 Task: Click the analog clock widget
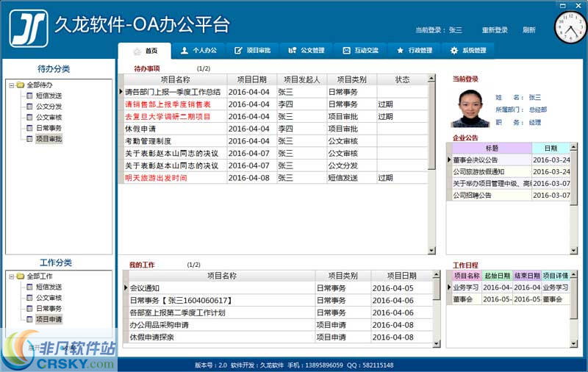(x=571, y=27)
